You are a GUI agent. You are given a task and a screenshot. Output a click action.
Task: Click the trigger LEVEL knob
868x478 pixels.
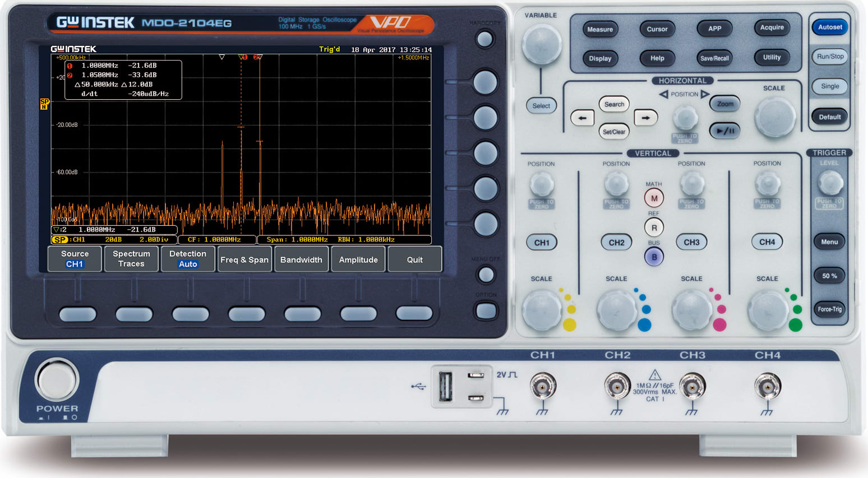(x=830, y=183)
